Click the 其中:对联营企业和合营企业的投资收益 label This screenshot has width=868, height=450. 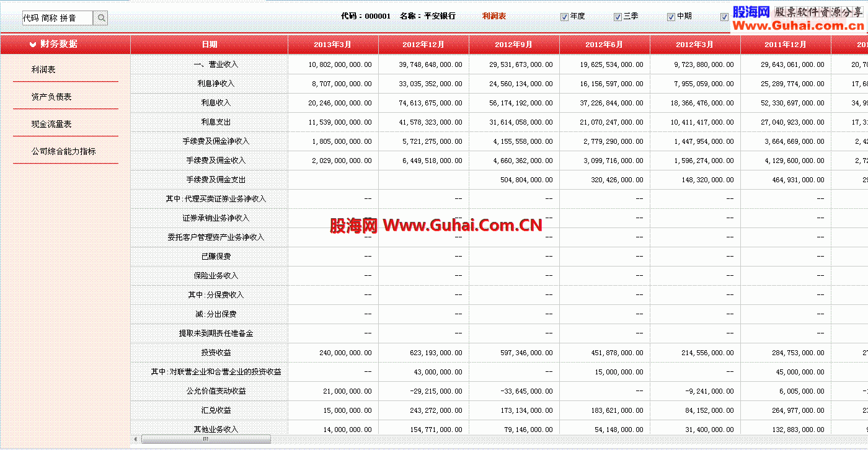[x=216, y=372]
